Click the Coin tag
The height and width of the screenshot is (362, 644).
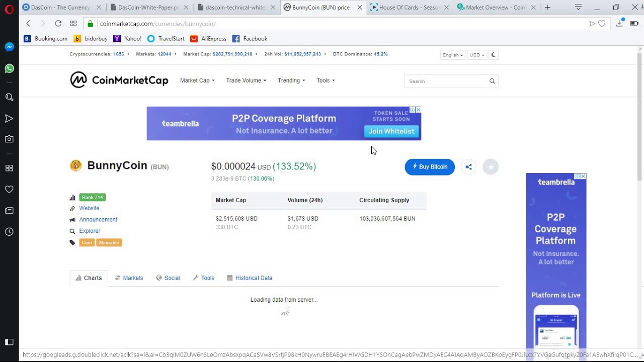[87, 243]
